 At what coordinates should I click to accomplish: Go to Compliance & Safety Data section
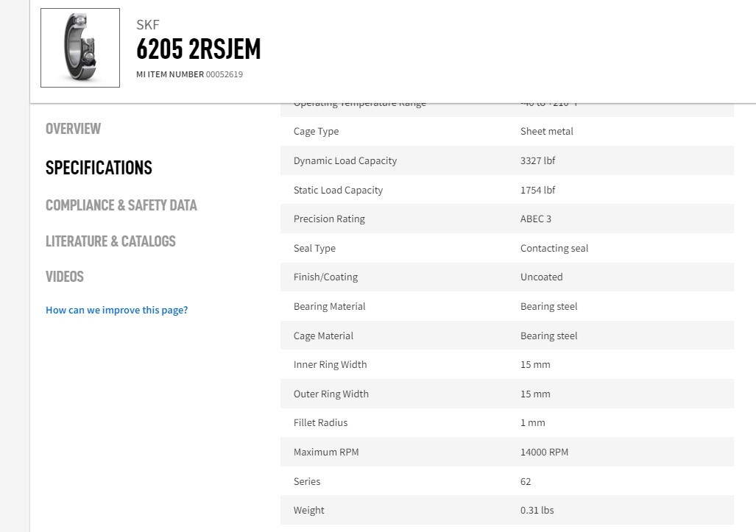pyautogui.click(x=121, y=205)
